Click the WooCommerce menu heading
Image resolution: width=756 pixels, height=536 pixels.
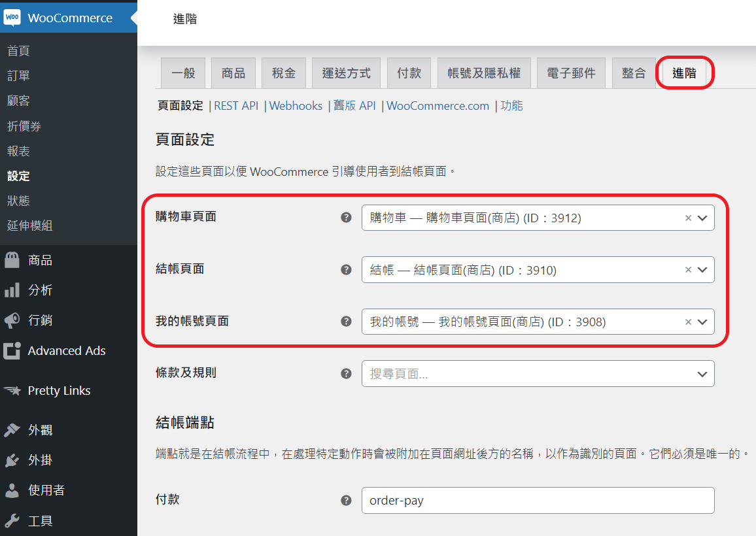[x=70, y=18]
